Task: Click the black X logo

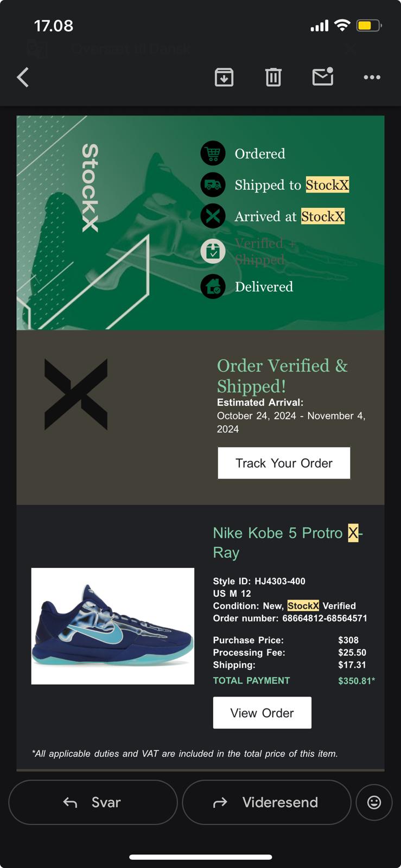Action: [76, 394]
